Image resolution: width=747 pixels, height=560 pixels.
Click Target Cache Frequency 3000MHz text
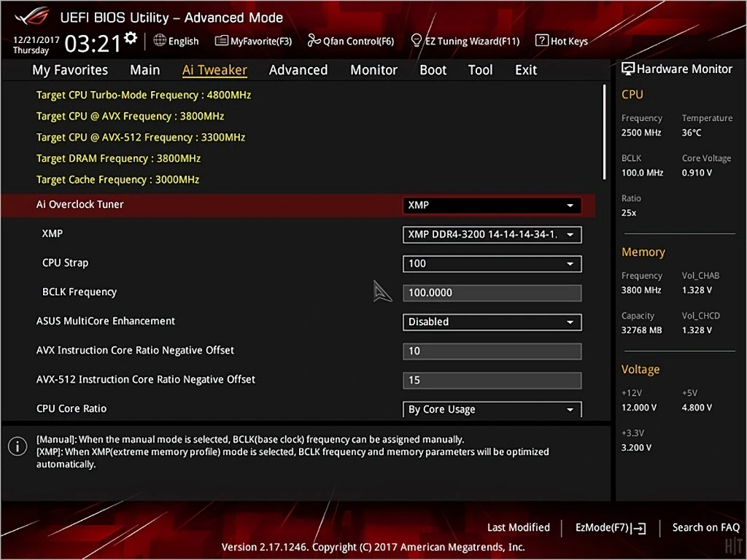[117, 179]
